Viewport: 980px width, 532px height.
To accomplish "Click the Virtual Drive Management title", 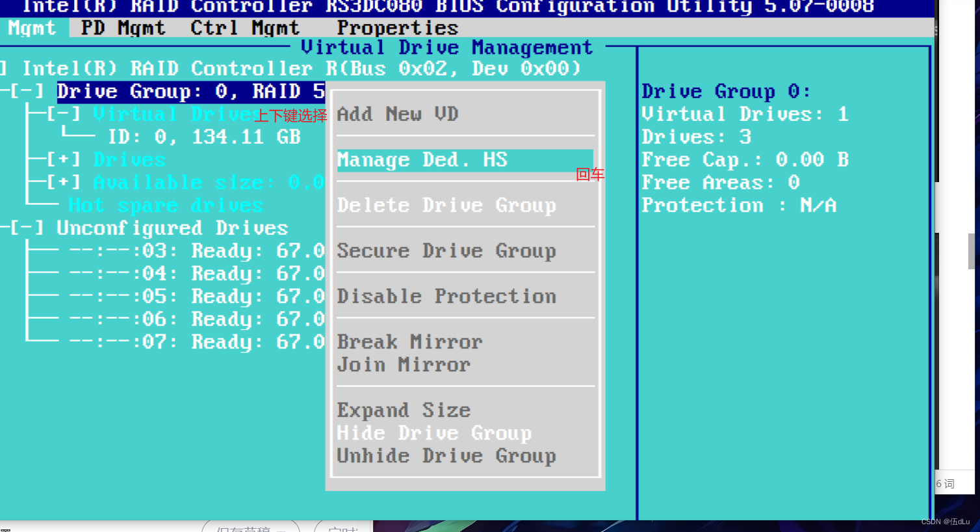I will (x=447, y=47).
